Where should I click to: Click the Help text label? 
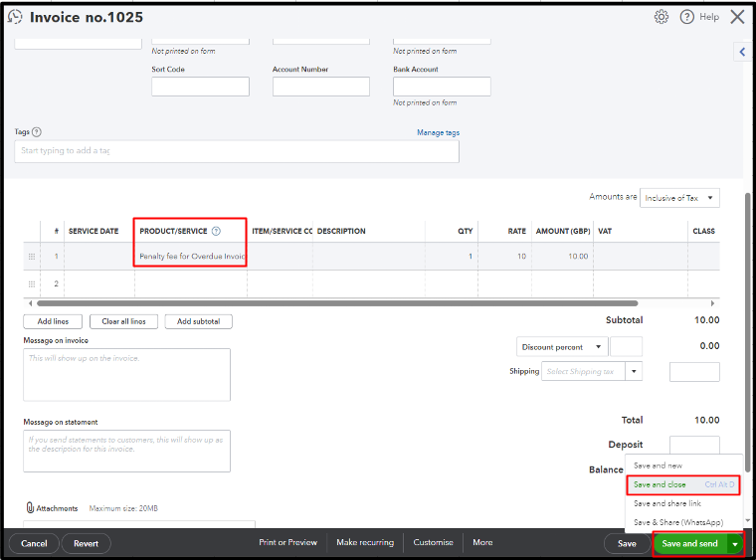tap(709, 17)
